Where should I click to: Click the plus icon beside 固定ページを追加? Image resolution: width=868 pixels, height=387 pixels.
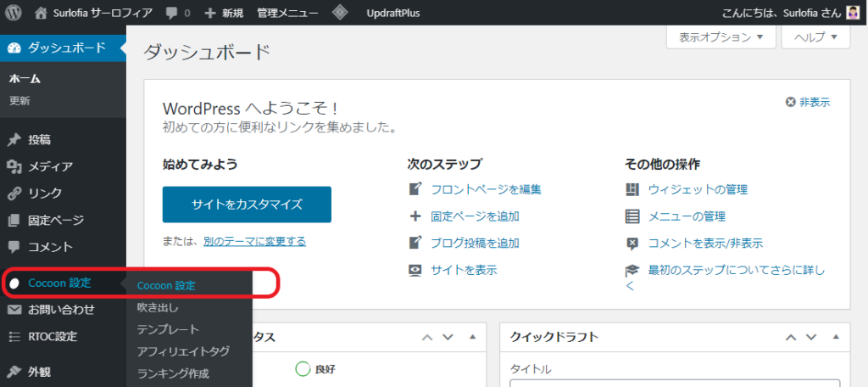coord(415,216)
